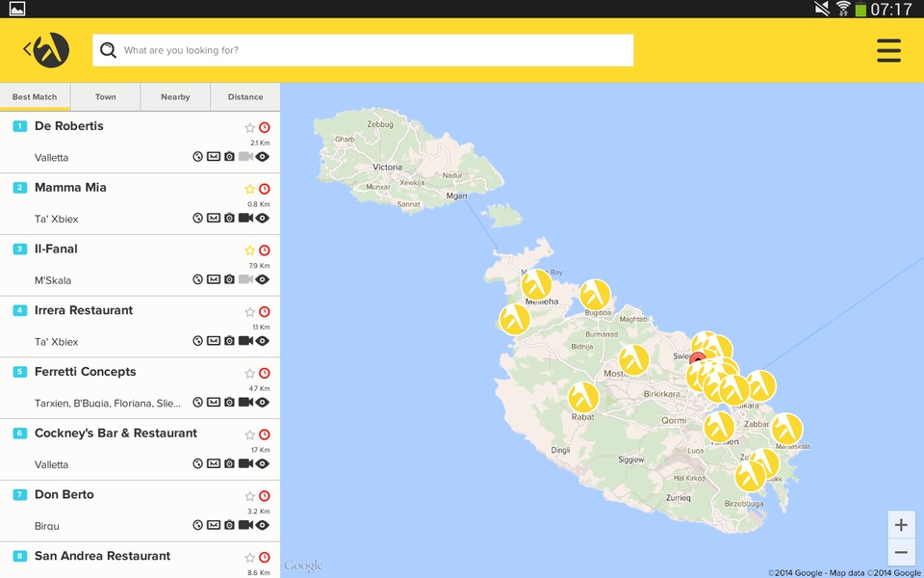This screenshot has width=924, height=578.
Task: Select the yellow map marker near Rabat
Action: click(583, 397)
